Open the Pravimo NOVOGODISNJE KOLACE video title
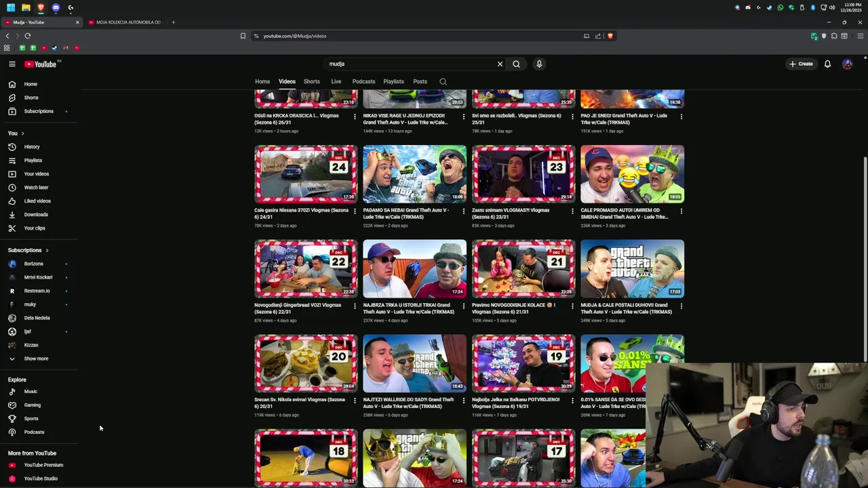 click(x=515, y=308)
